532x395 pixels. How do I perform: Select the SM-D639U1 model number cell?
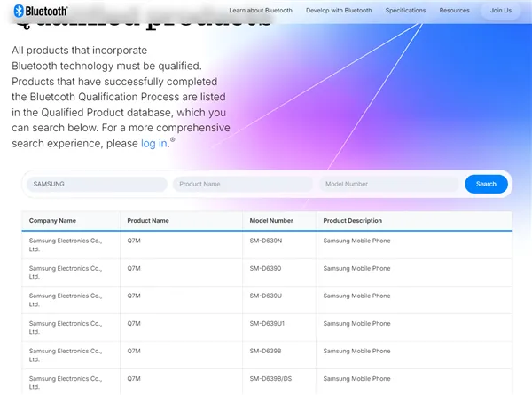click(x=269, y=323)
